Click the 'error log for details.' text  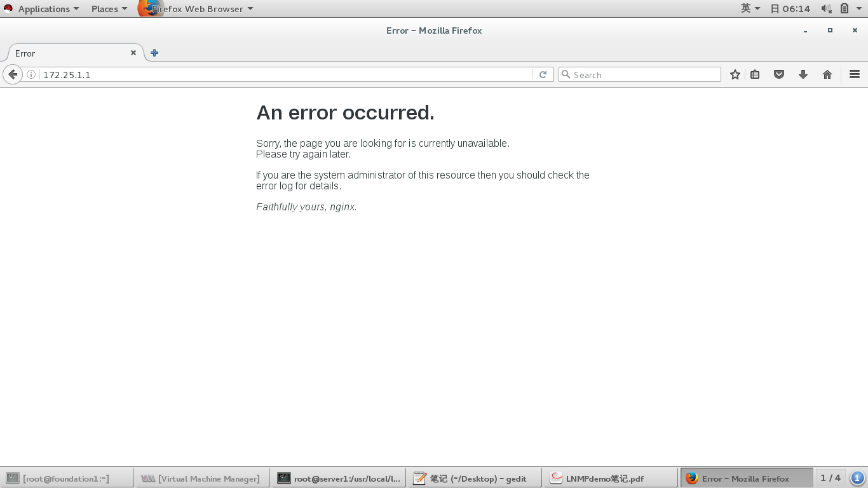(299, 186)
